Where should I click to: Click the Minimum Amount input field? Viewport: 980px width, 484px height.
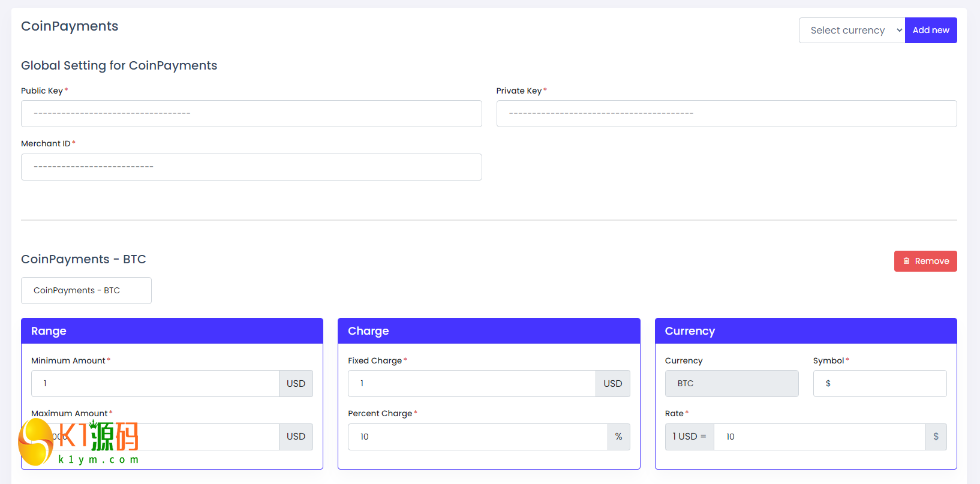tap(155, 383)
